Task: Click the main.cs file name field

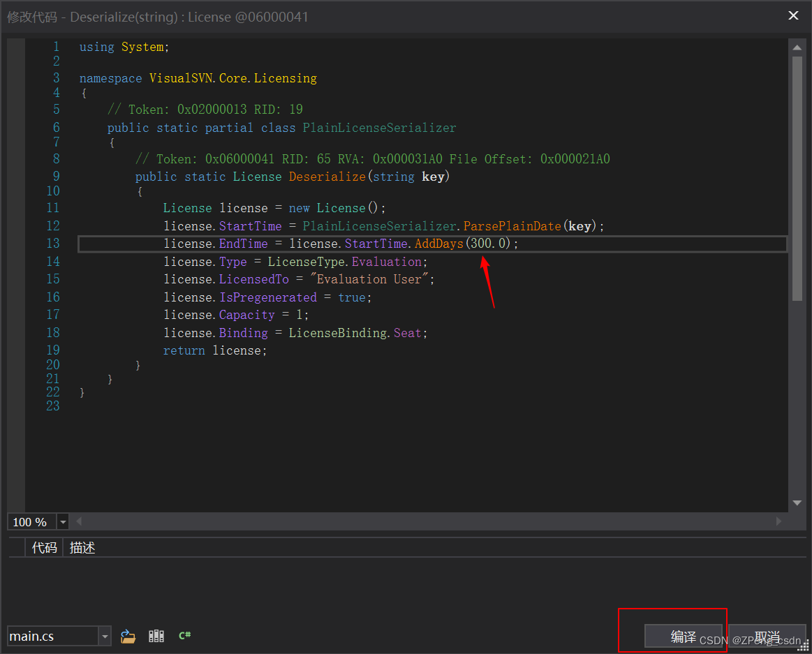Action: pos(53,636)
